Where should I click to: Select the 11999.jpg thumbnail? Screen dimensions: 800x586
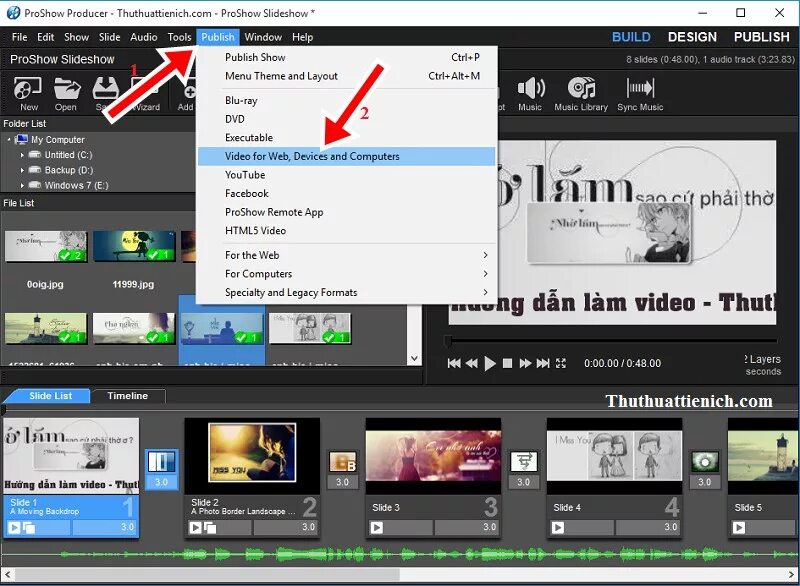pos(134,246)
